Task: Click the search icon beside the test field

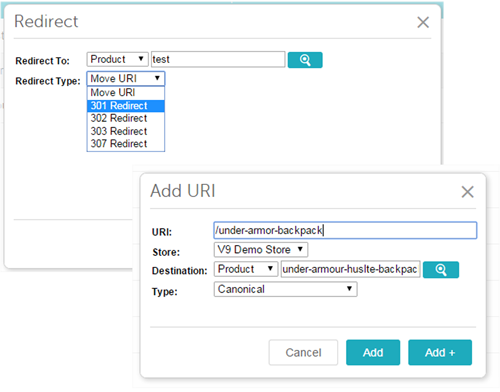Action: 305,60
